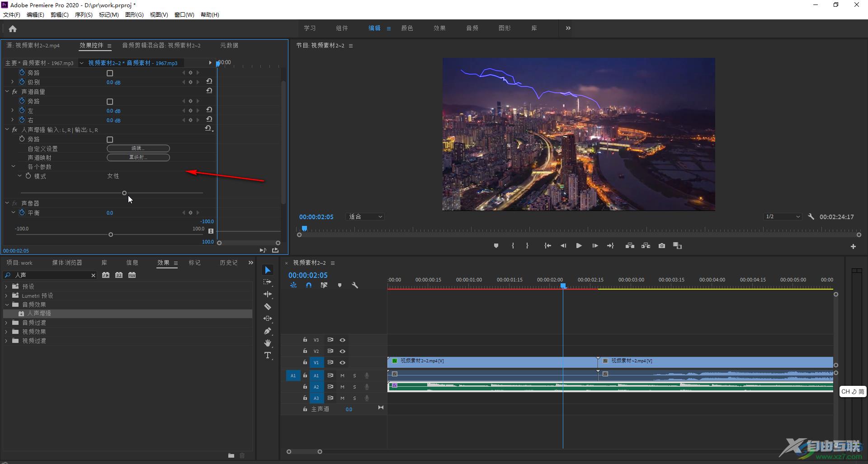Create new custom bin in Effects

(x=231, y=455)
